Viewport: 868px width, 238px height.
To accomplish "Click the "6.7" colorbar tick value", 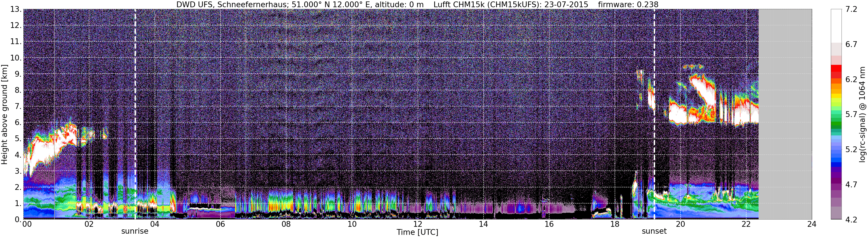I will [x=851, y=44].
